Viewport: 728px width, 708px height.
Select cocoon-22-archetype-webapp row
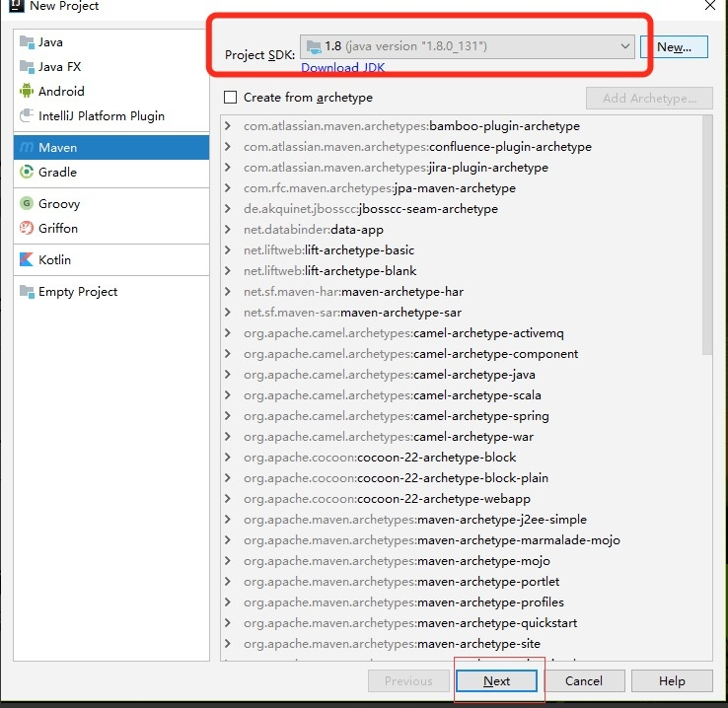[x=461, y=498]
